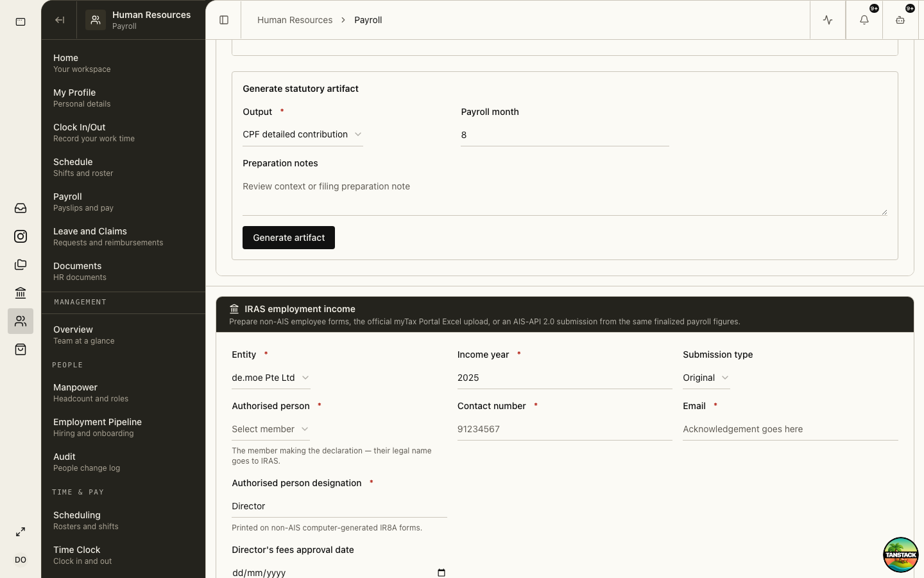924x578 pixels.
Task: Open the notifications bell icon
Action: tap(864, 20)
